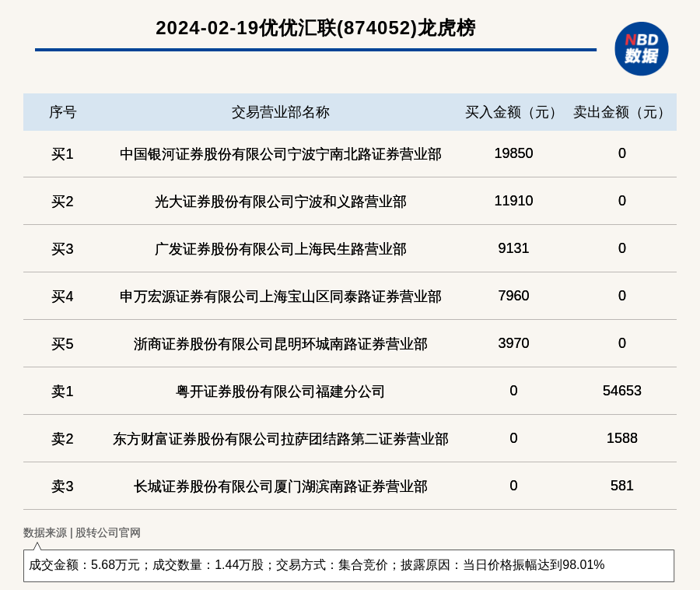Viewport: 700px width, 590px height.
Task: Click row label 卖2
Action: click(x=62, y=439)
